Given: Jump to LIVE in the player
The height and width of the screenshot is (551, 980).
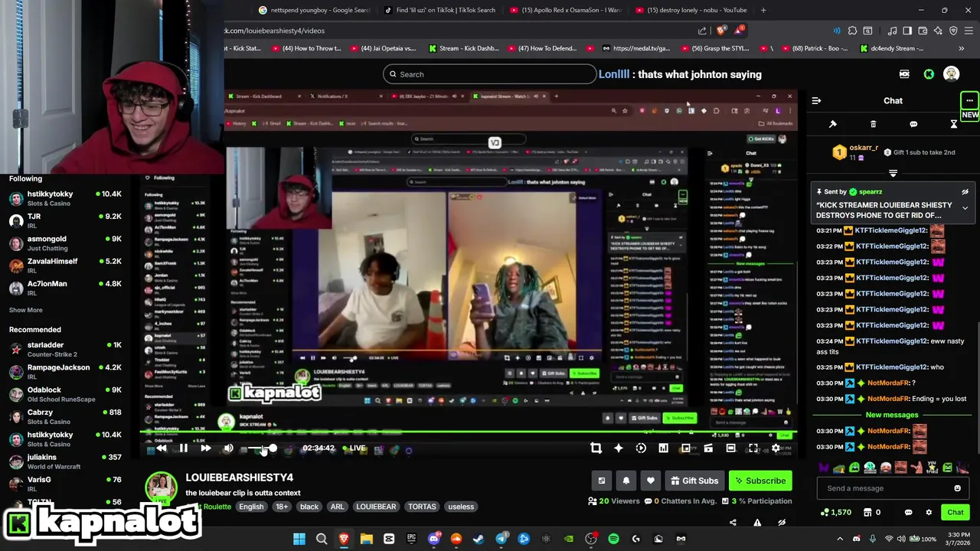Looking at the screenshot, I should click(354, 448).
